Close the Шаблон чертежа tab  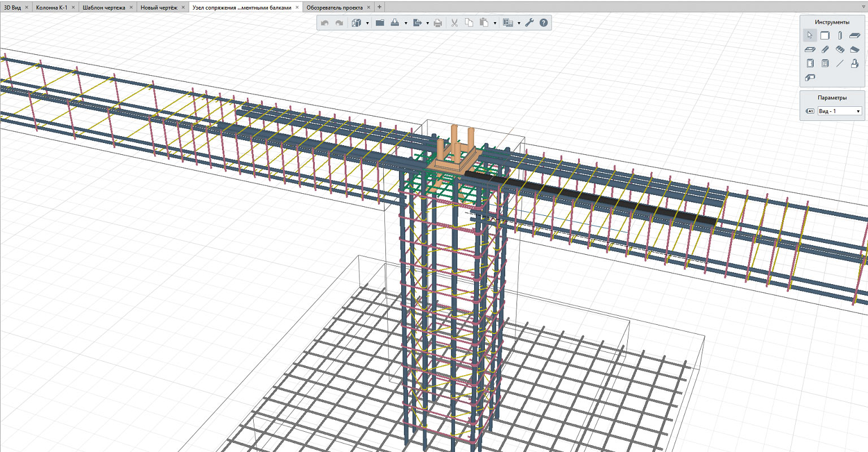(131, 7)
